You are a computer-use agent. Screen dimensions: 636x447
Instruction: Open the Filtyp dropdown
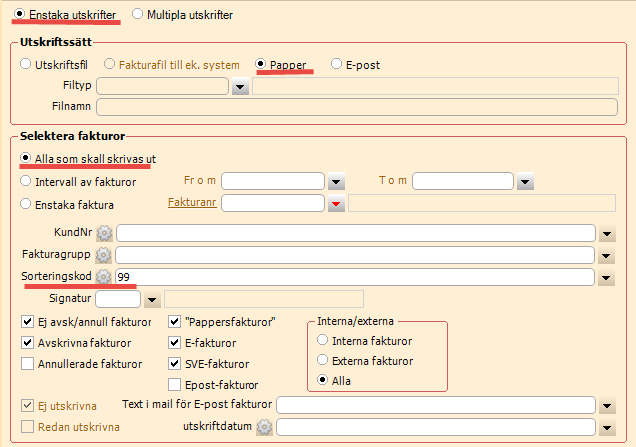pyautogui.click(x=240, y=87)
